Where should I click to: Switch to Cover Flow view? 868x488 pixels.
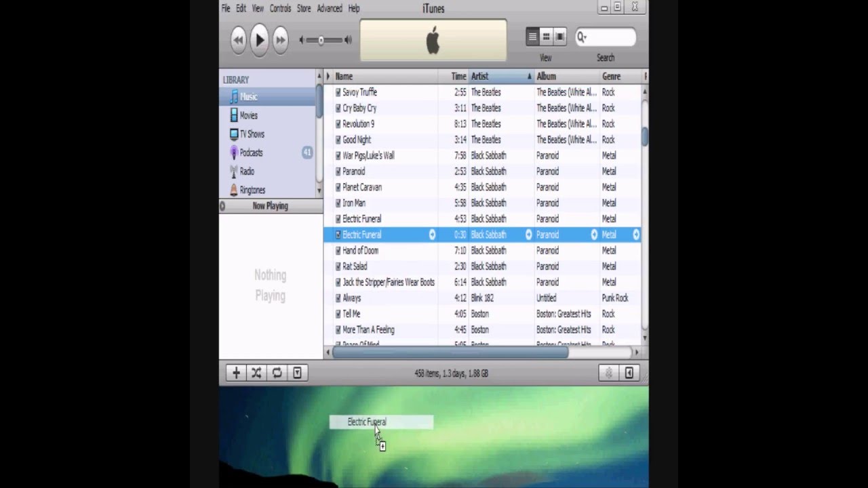point(560,37)
